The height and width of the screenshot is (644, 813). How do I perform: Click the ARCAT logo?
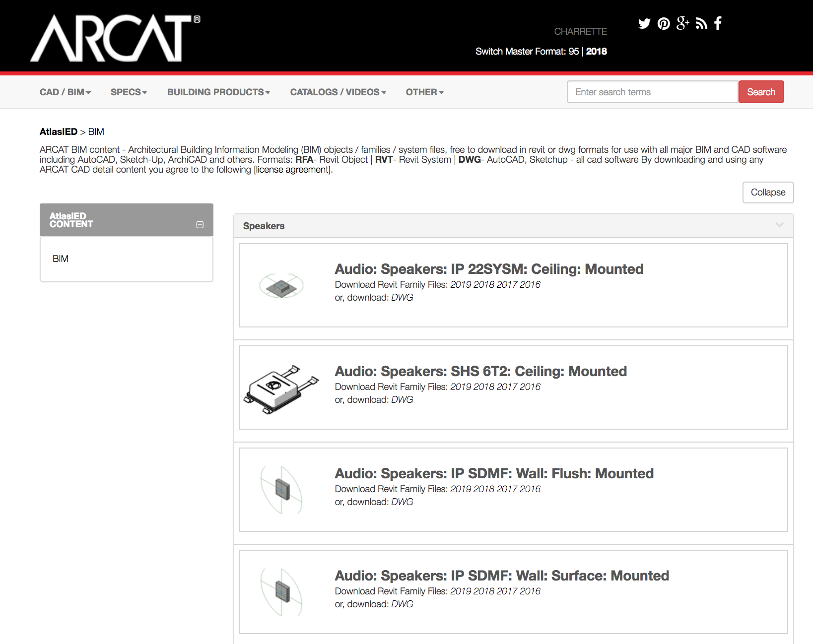pos(115,38)
